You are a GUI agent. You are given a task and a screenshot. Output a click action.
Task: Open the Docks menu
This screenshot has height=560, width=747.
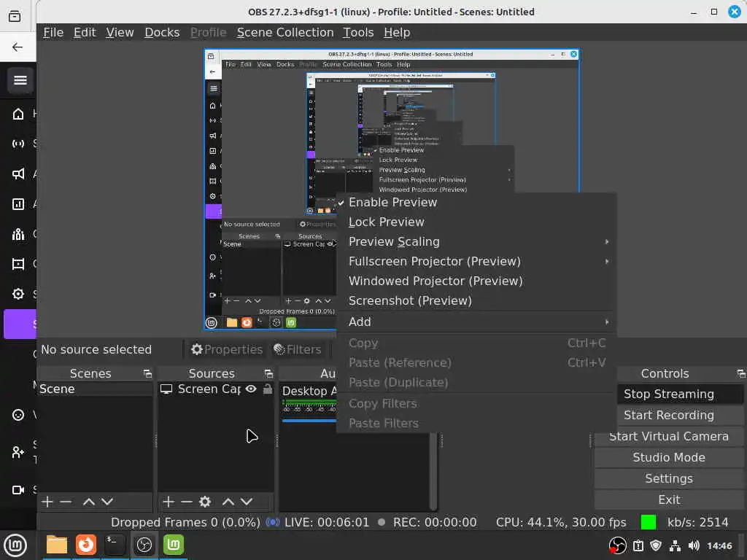[x=162, y=32]
